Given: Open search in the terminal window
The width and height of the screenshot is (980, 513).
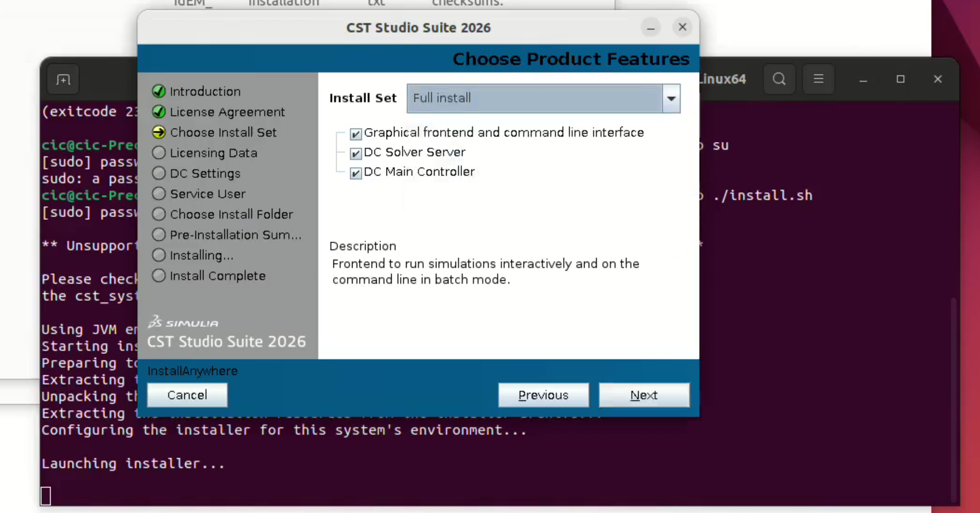Looking at the screenshot, I should click(779, 79).
